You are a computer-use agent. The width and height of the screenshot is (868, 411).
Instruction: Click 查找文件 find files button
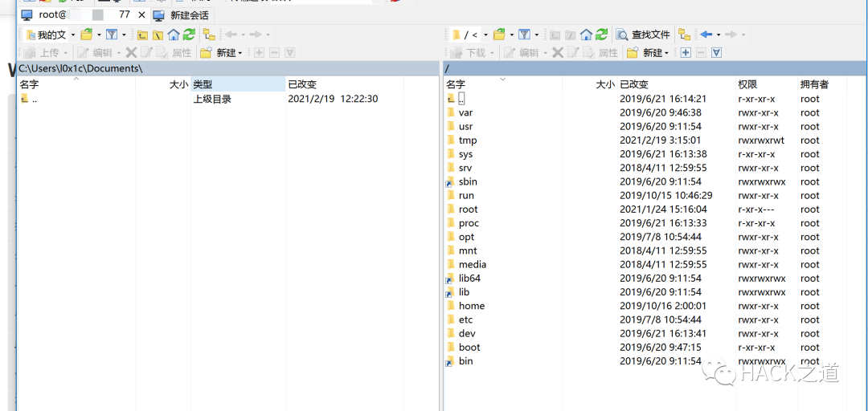pyautogui.click(x=643, y=35)
